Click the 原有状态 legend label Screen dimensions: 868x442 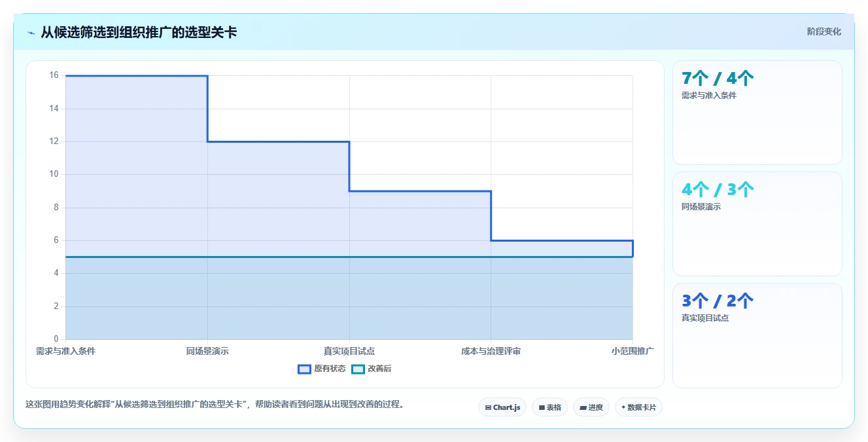pos(330,369)
